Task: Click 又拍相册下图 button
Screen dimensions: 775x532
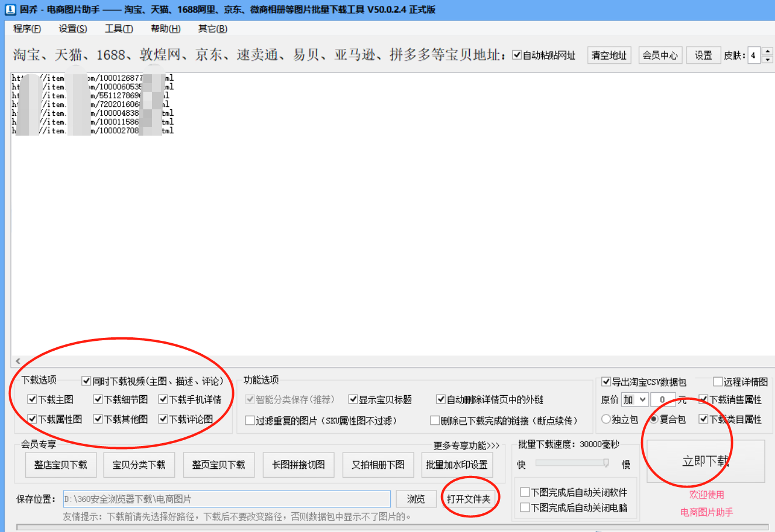Action: coord(378,465)
